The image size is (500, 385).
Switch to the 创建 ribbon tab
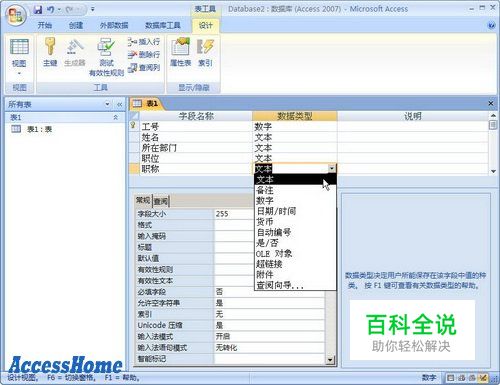[x=76, y=25]
